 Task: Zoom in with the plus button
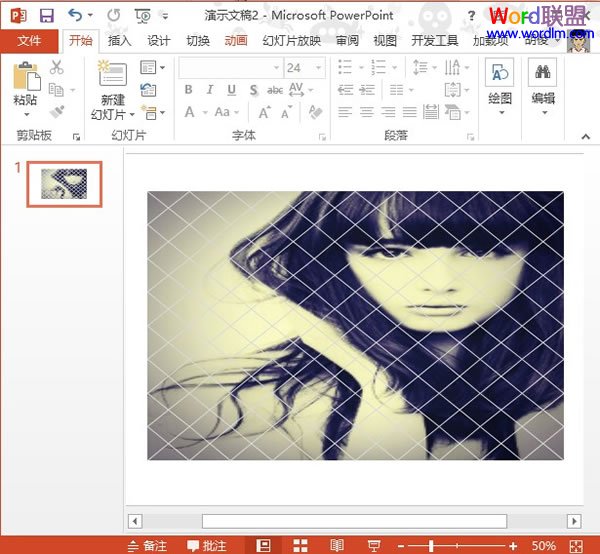coord(513,546)
